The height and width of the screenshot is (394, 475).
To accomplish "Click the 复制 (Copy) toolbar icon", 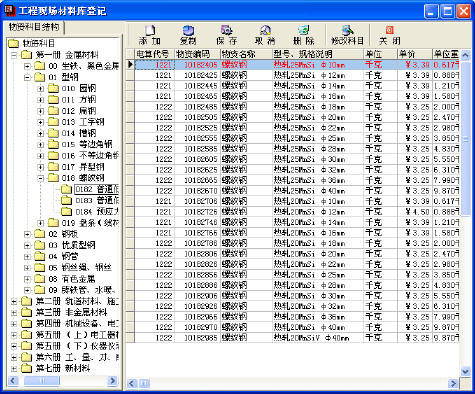I will [188, 35].
